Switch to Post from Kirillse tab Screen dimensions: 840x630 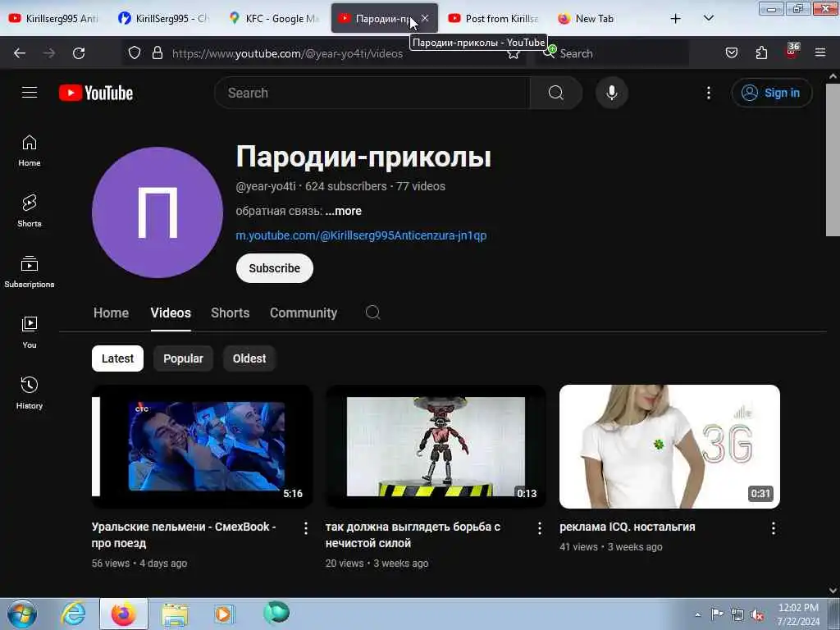point(493,19)
